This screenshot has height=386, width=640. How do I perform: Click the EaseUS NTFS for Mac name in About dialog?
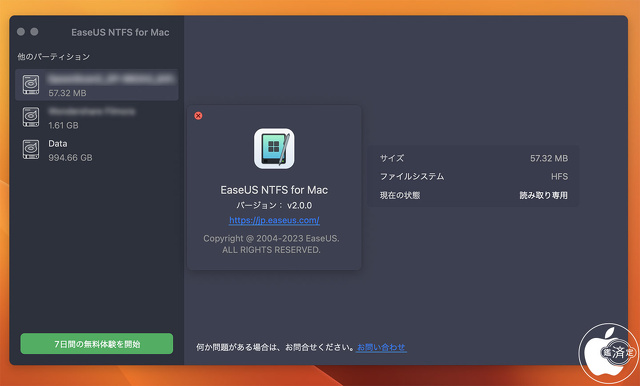tap(274, 190)
